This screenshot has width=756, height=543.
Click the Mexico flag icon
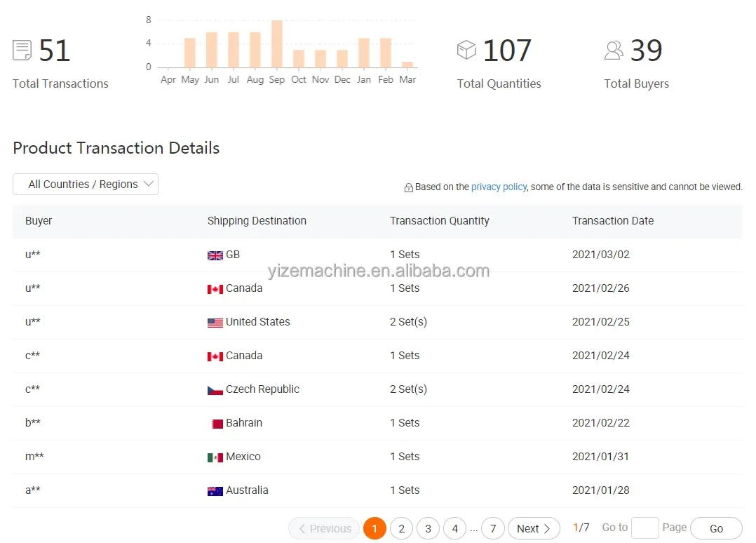pyautogui.click(x=215, y=457)
